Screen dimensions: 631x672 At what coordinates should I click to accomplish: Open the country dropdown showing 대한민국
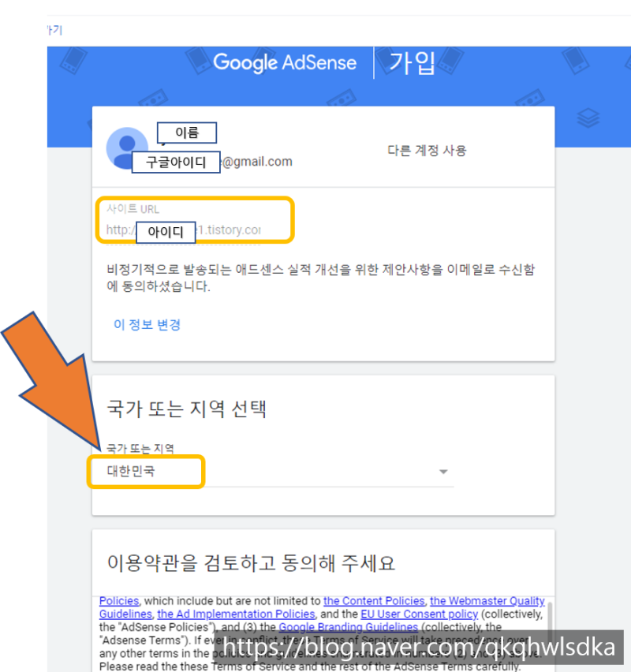click(x=280, y=472)
